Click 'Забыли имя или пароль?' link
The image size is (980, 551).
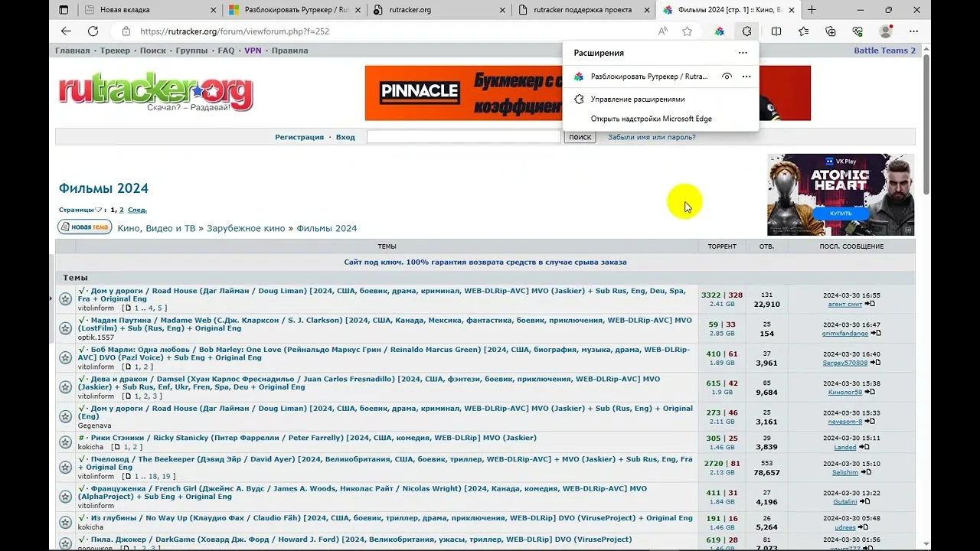(x=652, y=137)
